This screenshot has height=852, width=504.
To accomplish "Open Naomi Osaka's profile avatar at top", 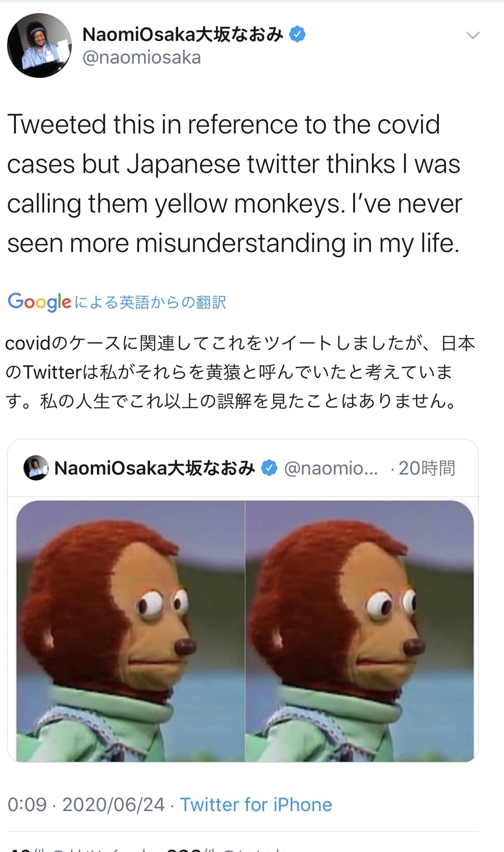I will coord(39,46).
